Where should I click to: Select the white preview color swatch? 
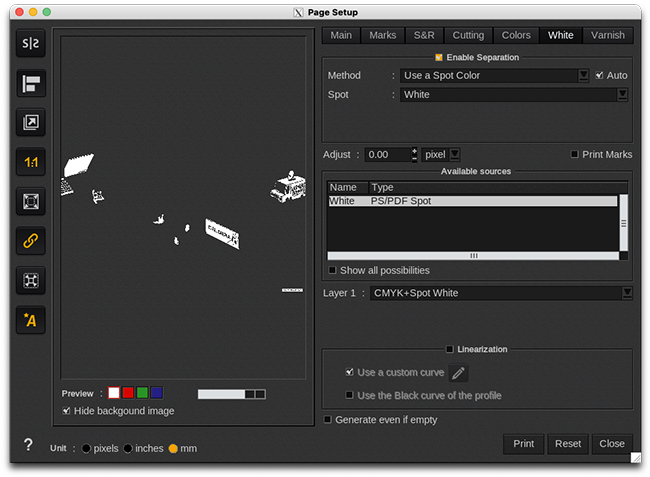click(x=114, y=392)
